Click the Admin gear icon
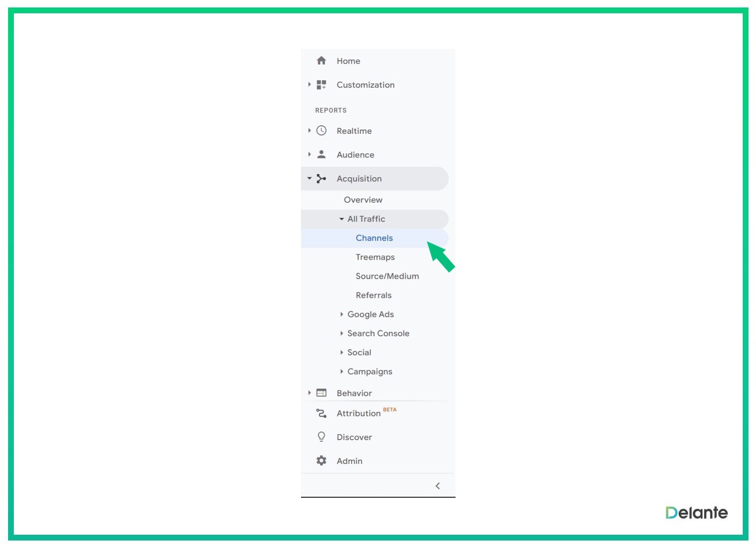756x548 pixels. click(321, 461)
